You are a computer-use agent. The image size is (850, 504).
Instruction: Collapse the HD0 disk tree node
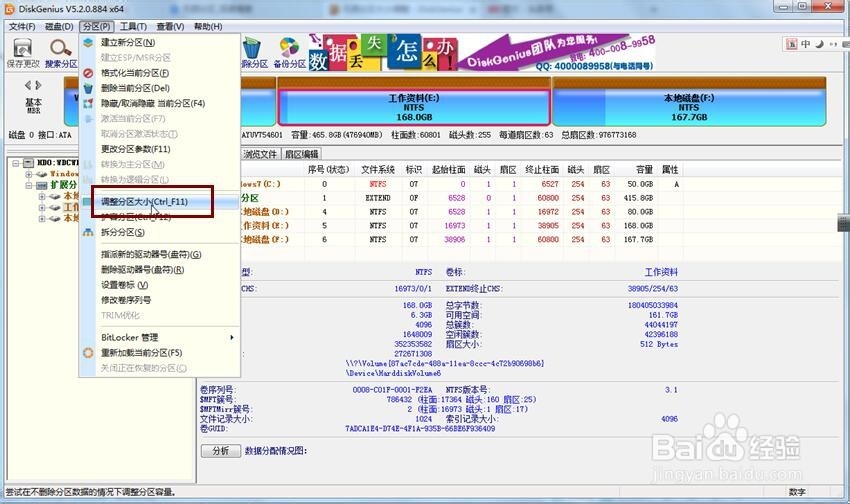(x=15, y=163)
